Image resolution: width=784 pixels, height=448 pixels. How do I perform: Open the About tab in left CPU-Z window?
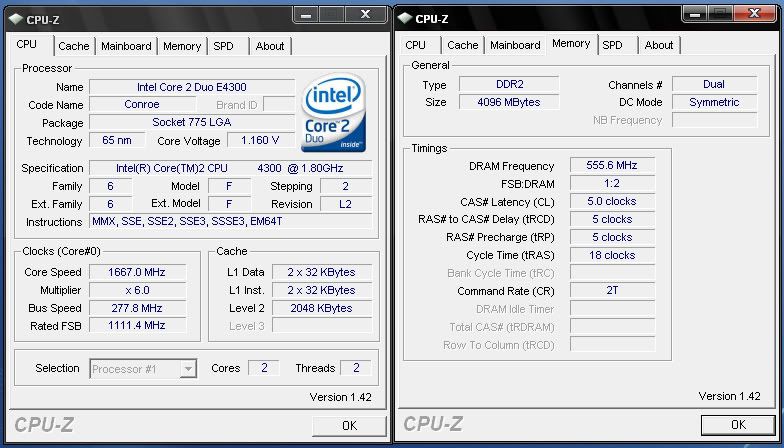click(x=270, y=46)
